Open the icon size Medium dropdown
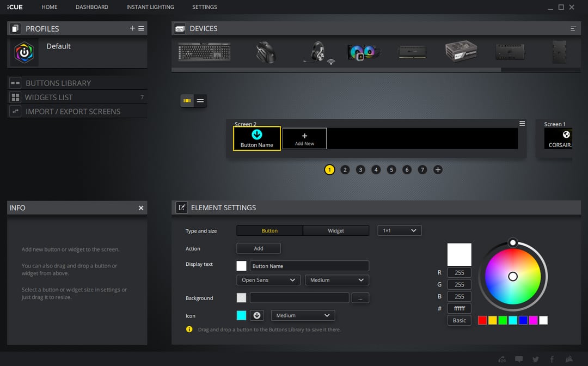Screen dimensions: 588x366 [303, 315]
